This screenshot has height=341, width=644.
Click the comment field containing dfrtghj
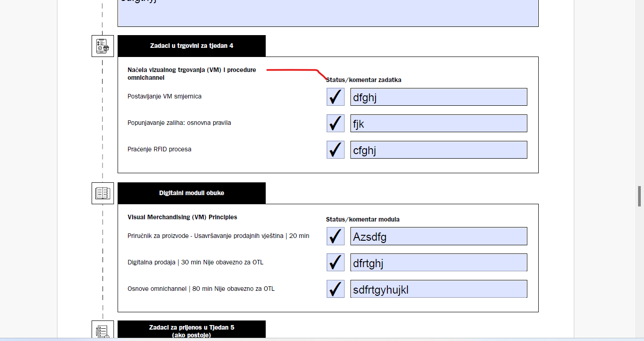(439, 263)
